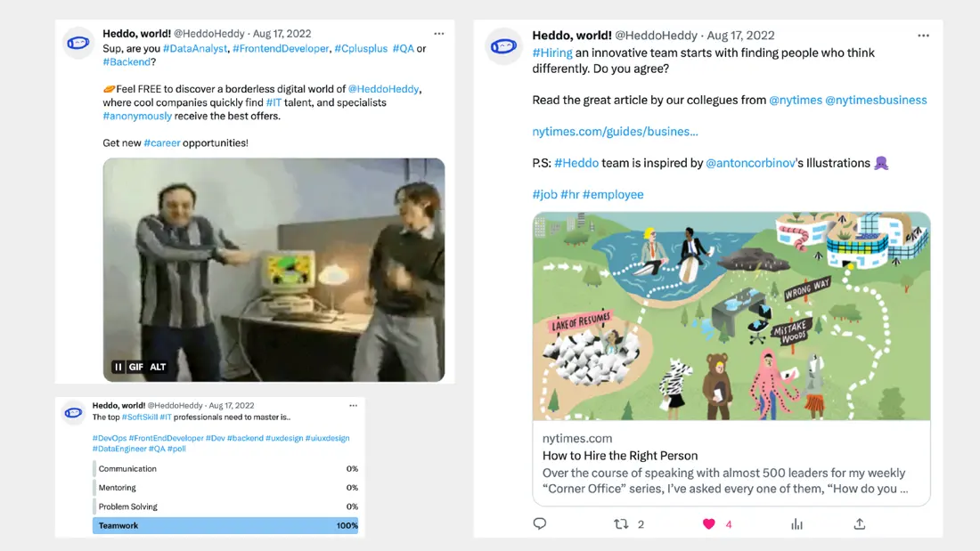Open the #DataAnalyst hashtag
This screenshot has width=980, height=551.
(x=195, y=49)
